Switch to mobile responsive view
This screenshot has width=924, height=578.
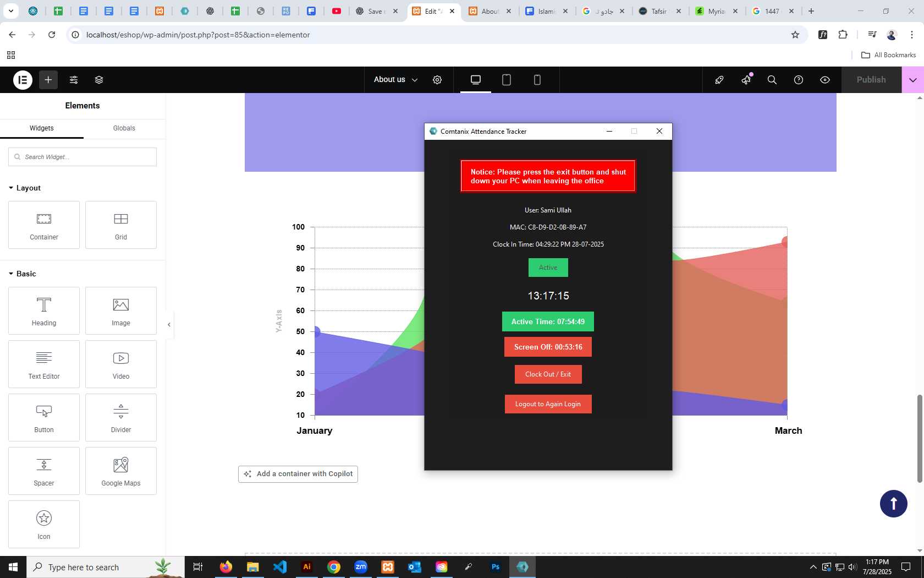click(x=537, y=80)
